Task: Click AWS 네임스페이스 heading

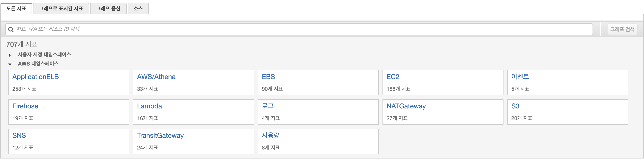Action: coord(38,64)
